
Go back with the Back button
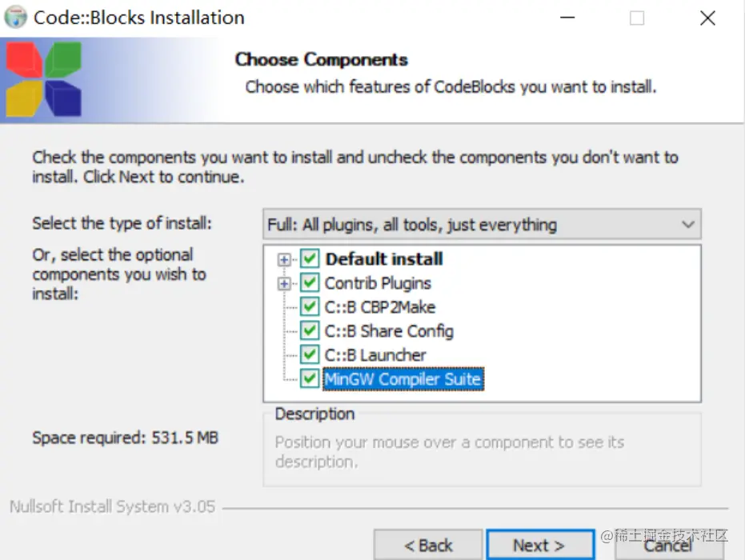tap(428, 545)
